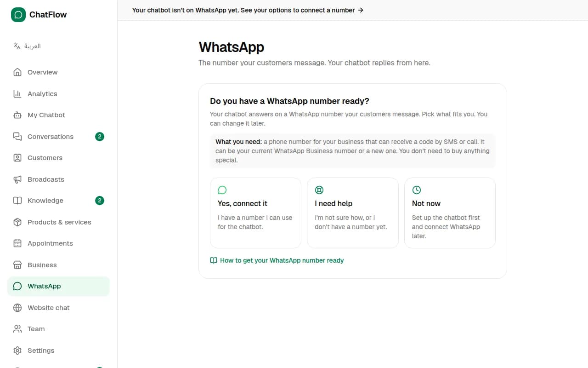Viewport: 588px width, 368px height.
Task: Click the Appointments calendar icon
Action: pyautogui.click(x=17, y=243)
